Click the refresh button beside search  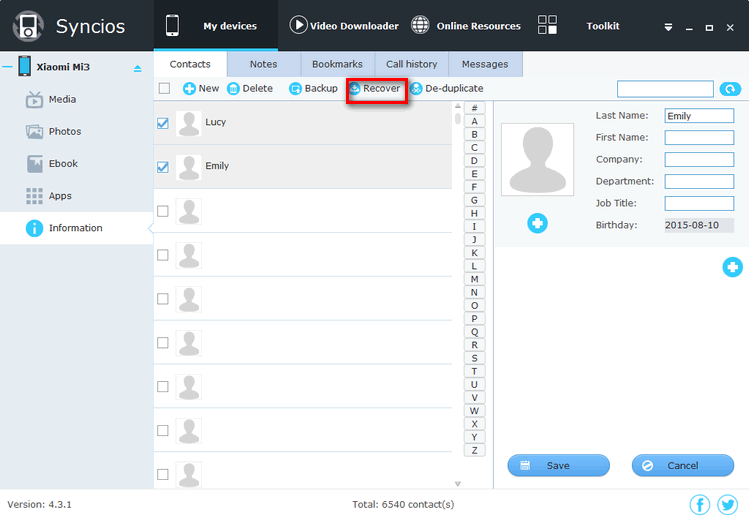730,89
